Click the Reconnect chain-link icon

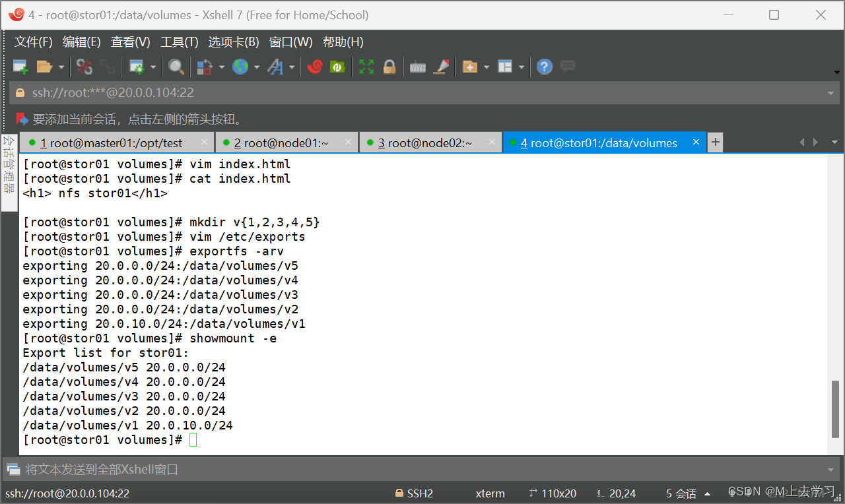coord(107,67)
